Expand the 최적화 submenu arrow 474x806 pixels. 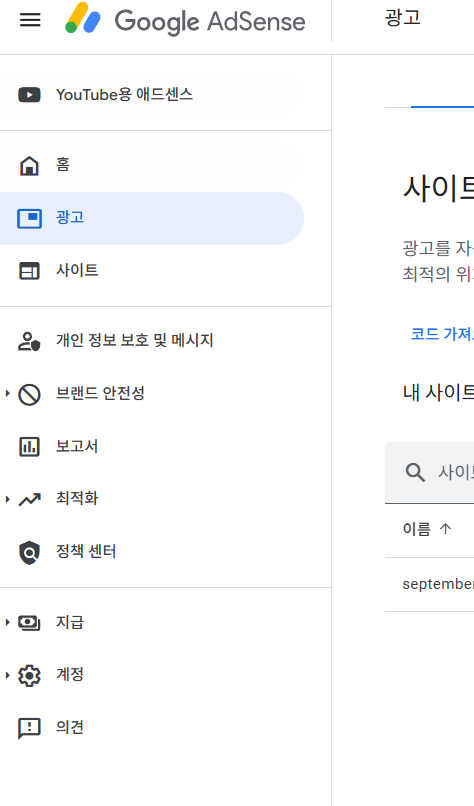[x=7, y=499]
